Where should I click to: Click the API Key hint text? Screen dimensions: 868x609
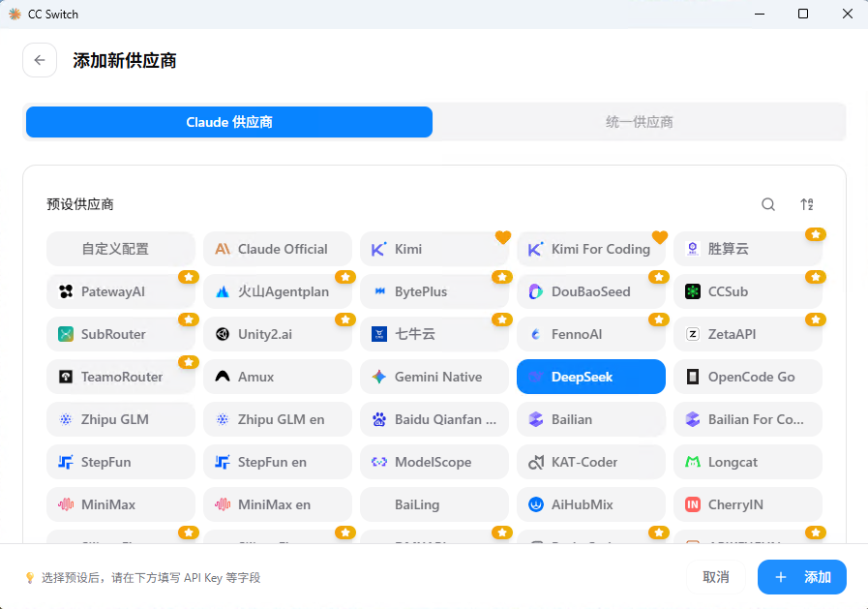click(x=151, y=578)
